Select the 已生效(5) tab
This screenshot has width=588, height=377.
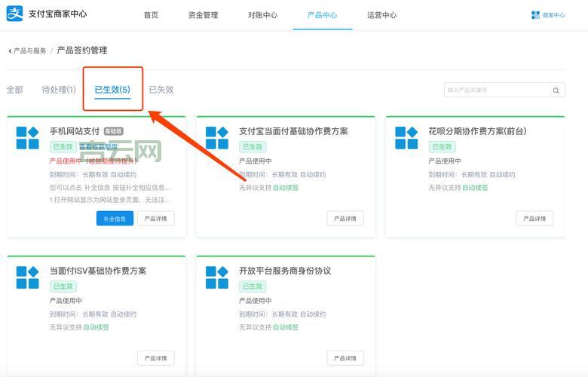(112, 90)
